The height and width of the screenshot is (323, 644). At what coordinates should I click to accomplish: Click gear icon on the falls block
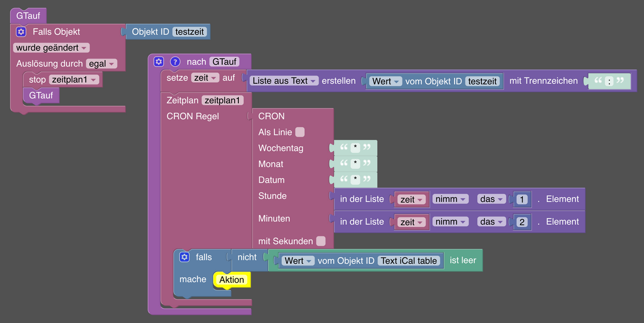point(184,257)
